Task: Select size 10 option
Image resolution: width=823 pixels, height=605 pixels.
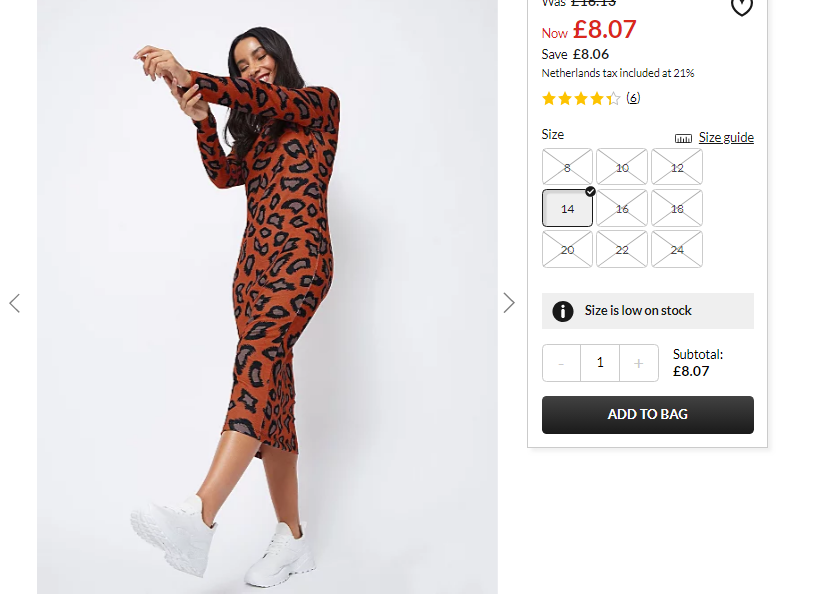Action: click(x=622, y=167)
